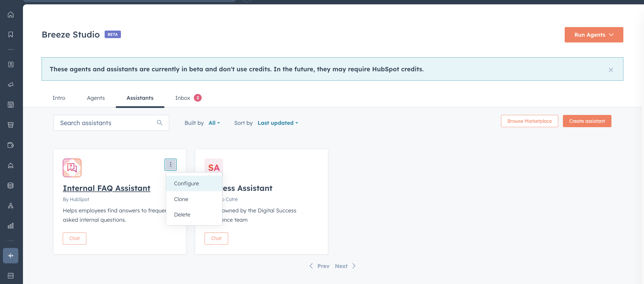Open the Data management database icon
644x284 pixels.
tap(11, 186)
